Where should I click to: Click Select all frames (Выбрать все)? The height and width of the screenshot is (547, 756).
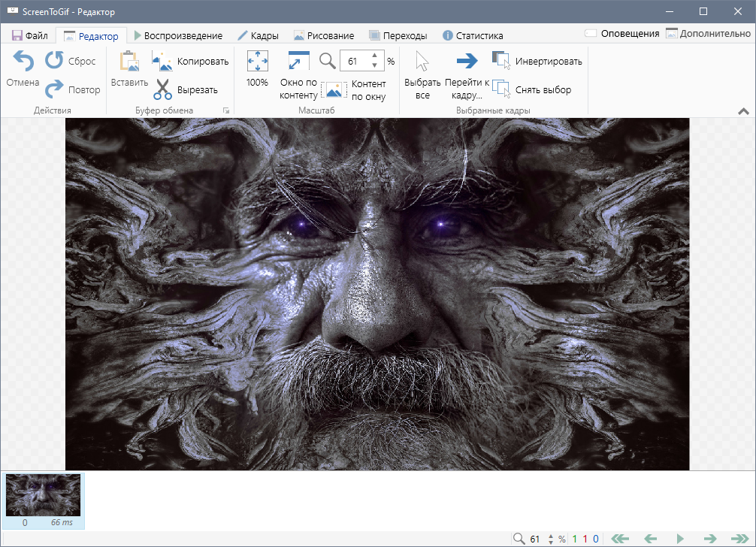pos(422,62)
